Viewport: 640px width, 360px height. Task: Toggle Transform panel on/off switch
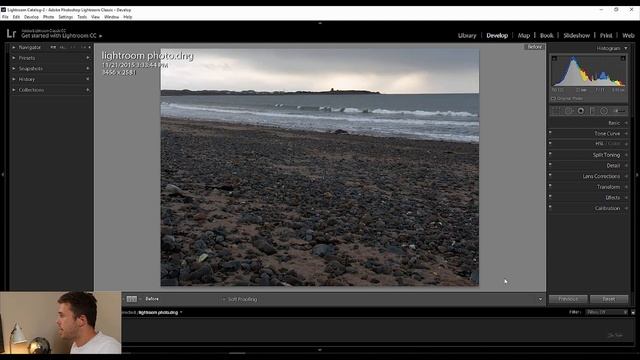click(x=550, y=185)
